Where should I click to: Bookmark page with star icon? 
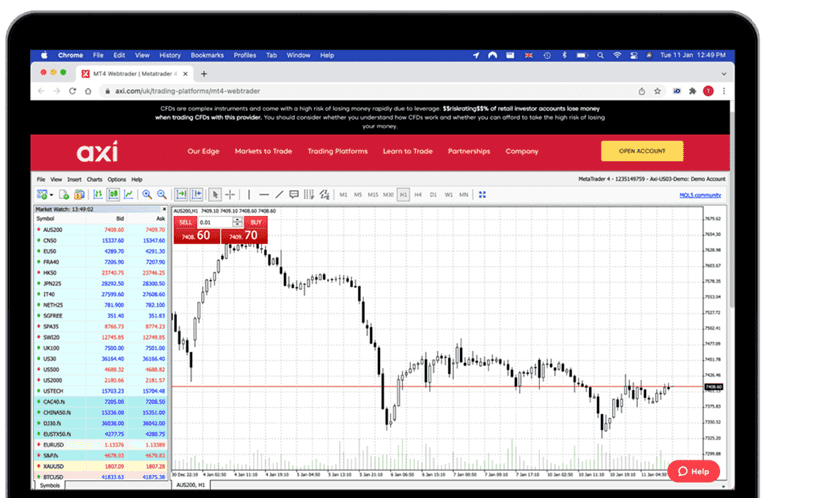coord(659,90)
